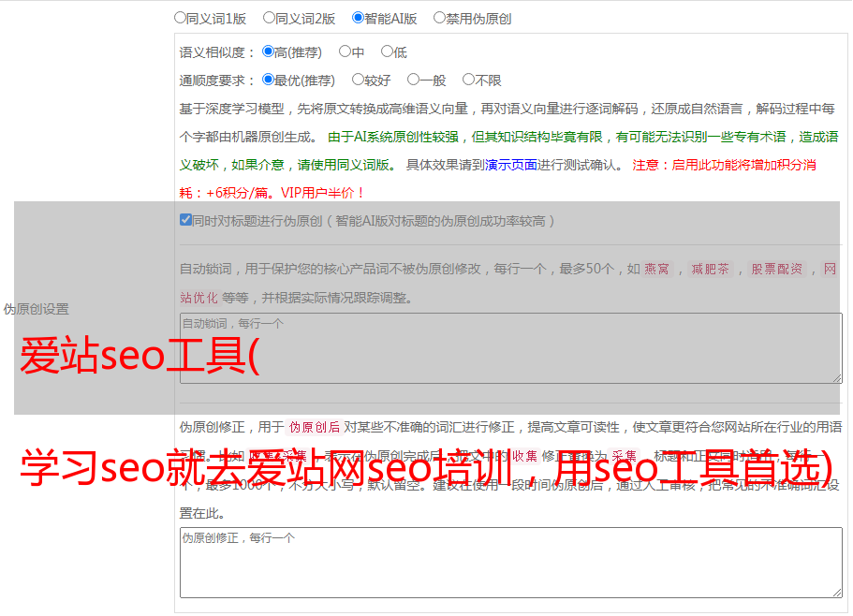
Task: Select the 禁用伪原创 radio option
Action: pyautogui.click(x=439, y=18)
